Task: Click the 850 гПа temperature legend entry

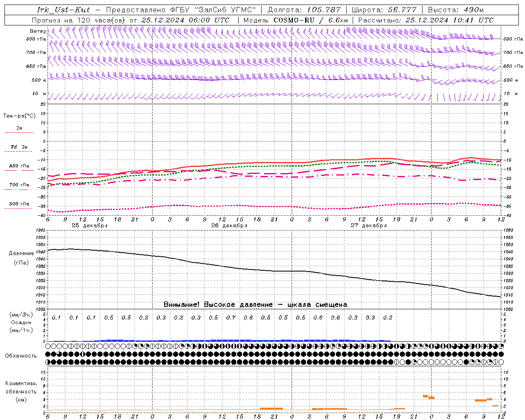Action: pos(19,168)
